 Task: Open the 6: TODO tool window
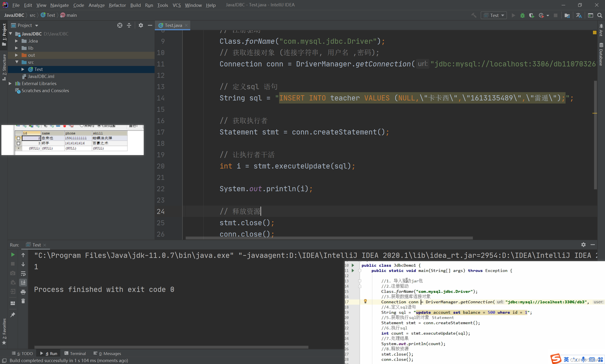click(x=22, y=353)
